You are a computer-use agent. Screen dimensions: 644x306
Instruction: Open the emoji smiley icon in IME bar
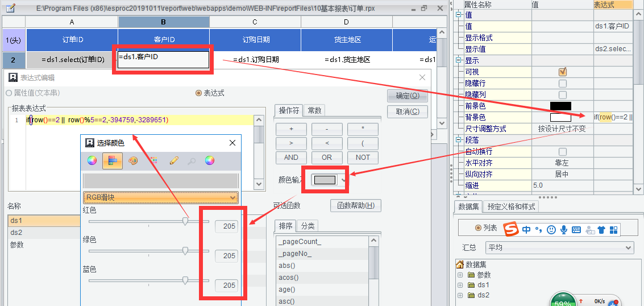pos(552,230)
